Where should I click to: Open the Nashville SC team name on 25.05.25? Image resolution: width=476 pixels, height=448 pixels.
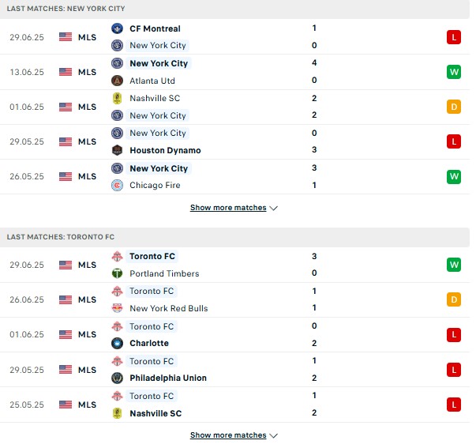pos(156,413)
